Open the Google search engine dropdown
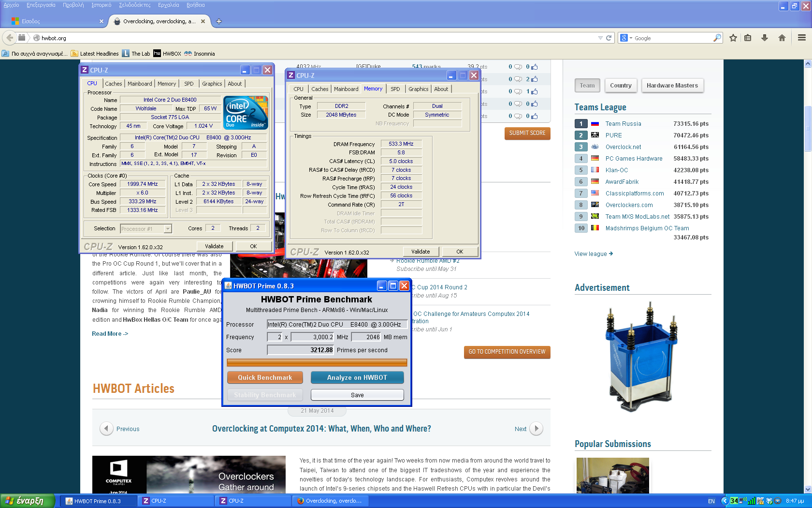Screen dimensions: 812x508 pos(626,38)
